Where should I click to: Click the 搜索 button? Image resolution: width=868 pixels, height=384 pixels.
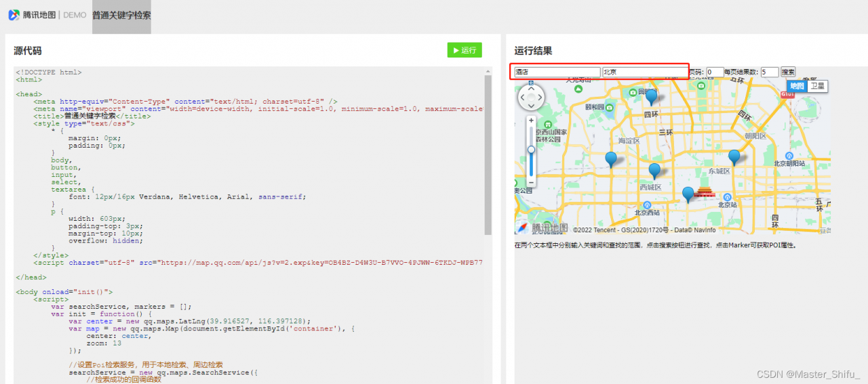click(788, 72)
